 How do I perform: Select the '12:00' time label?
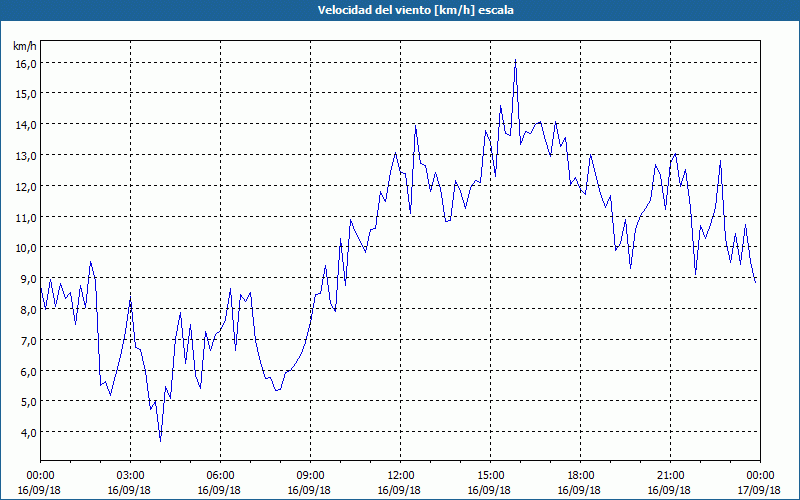399,476
